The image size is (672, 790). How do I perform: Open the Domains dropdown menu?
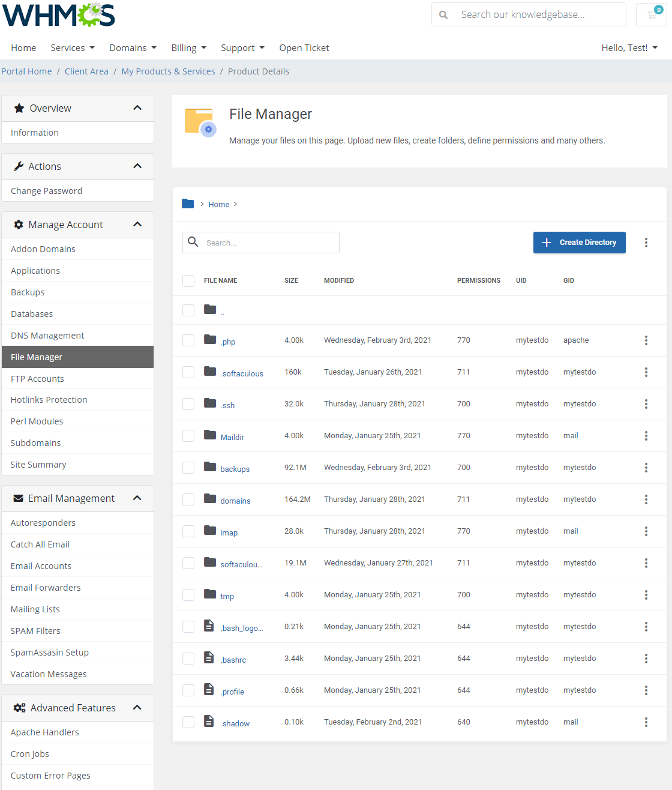click(133, 48)
